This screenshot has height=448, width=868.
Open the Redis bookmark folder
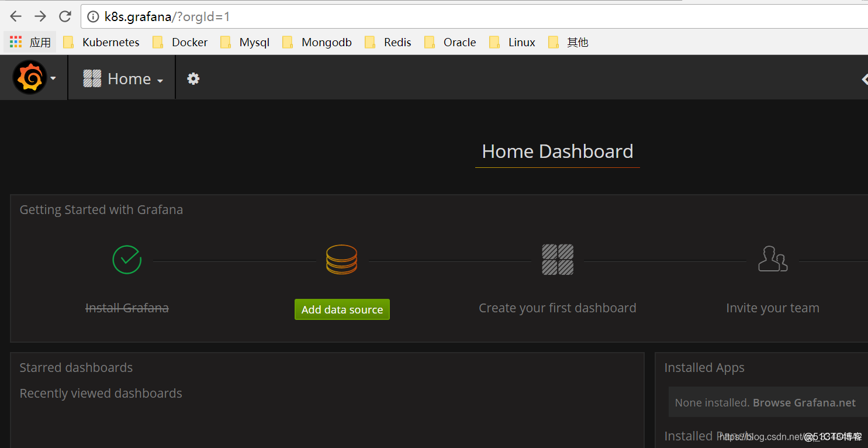[x=388, y=42]
